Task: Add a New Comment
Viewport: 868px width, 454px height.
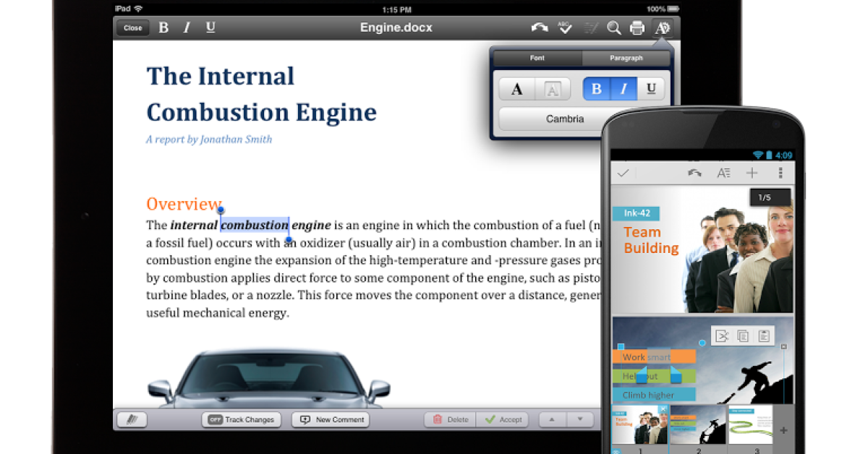Action: click(x=331, y=419)
